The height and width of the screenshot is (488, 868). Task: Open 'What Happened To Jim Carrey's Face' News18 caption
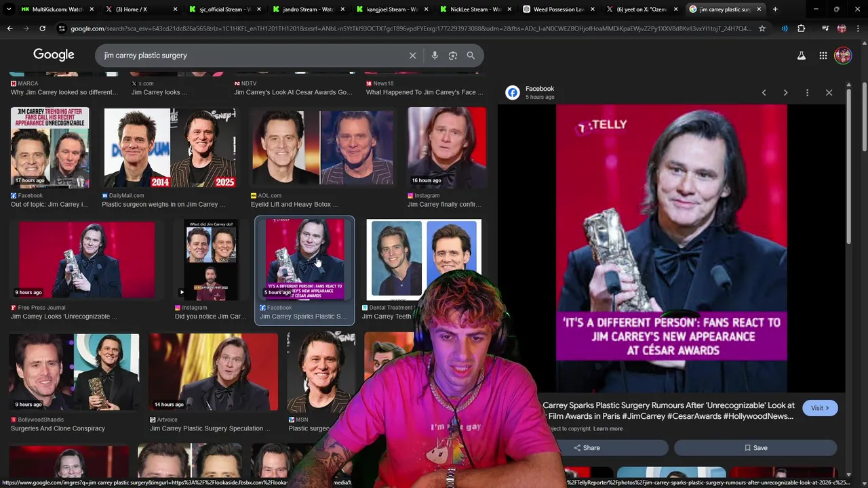point(425,92)
